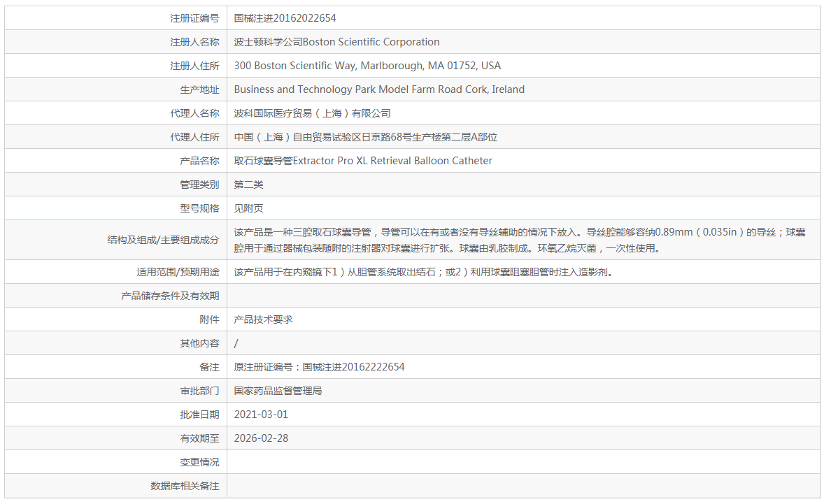Click the 代理人住所 label
Image resolution: width=824 pixels, height=504 pixels.
[x=194, y=137]
